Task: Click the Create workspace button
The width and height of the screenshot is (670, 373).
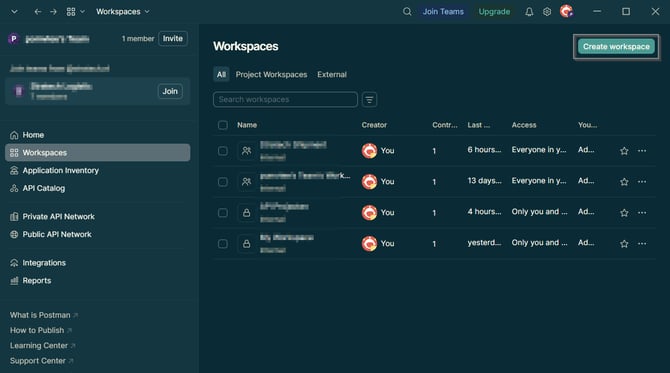Action: [616, 47]
